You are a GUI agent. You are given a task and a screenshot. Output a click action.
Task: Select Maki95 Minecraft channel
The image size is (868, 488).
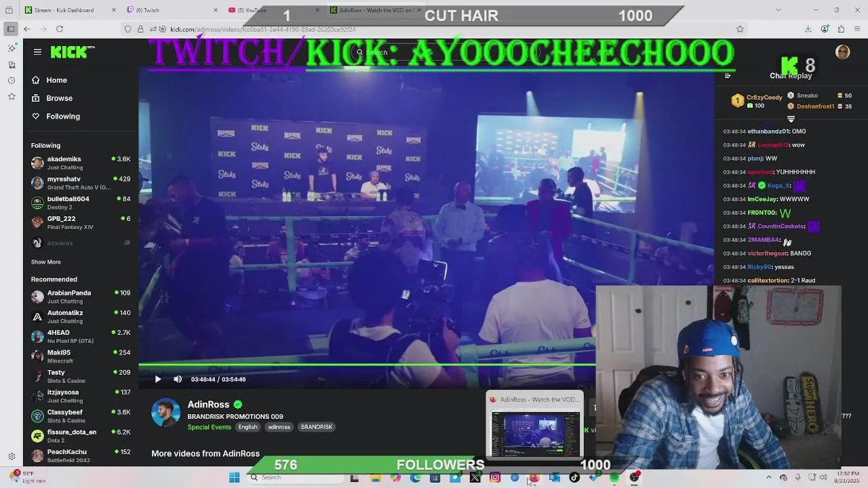click(x=81, y=357)
